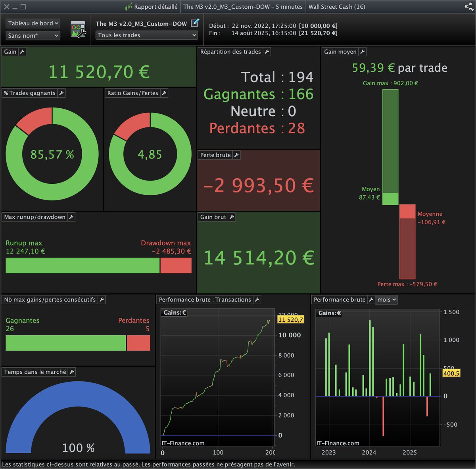Open wrench settings for monthly Performance brute
Screen dimensions: 476x469
[371, 300]
